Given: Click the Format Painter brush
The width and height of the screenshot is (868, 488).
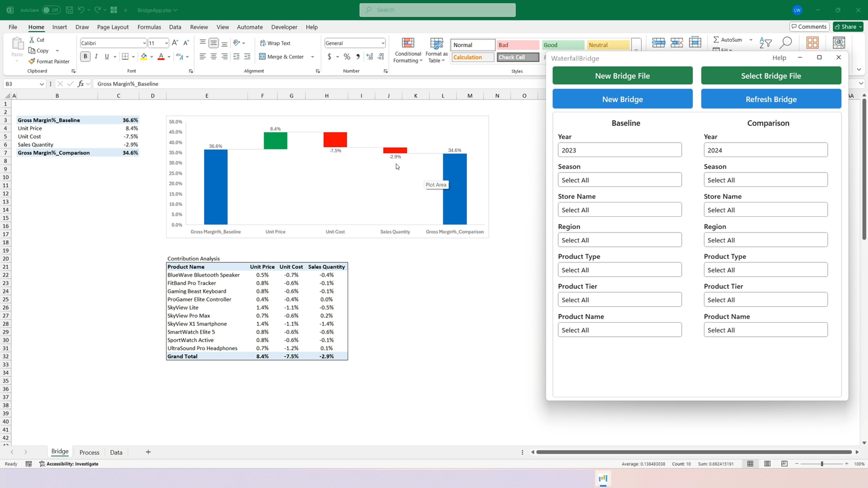Looking at the screenshot, I should pos(32,61).
